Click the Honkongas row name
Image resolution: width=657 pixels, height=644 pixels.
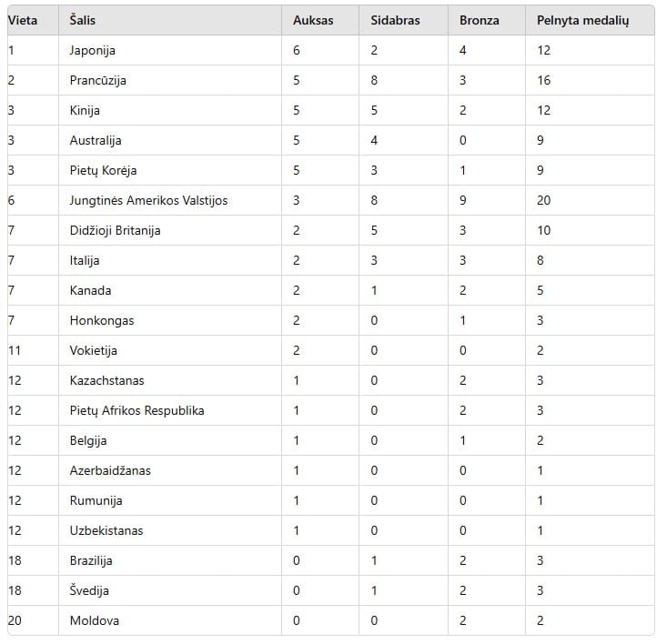(x=102, y=321)
